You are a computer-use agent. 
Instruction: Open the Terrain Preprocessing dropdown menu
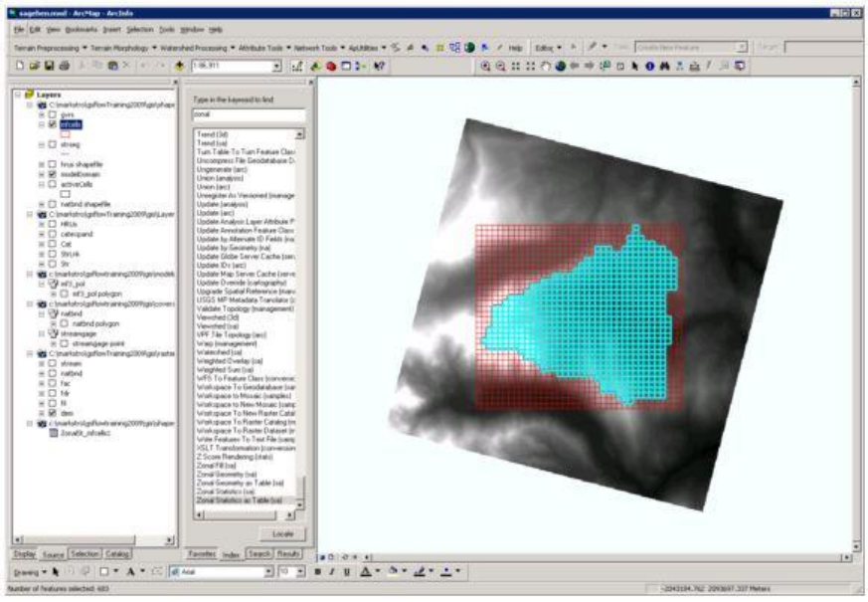coord(51,48)
